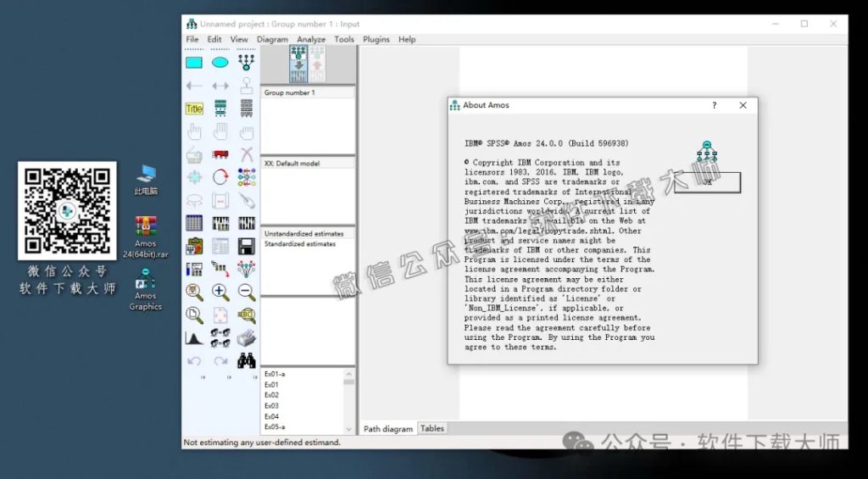Open the list variables in model tool

point(220,109)
